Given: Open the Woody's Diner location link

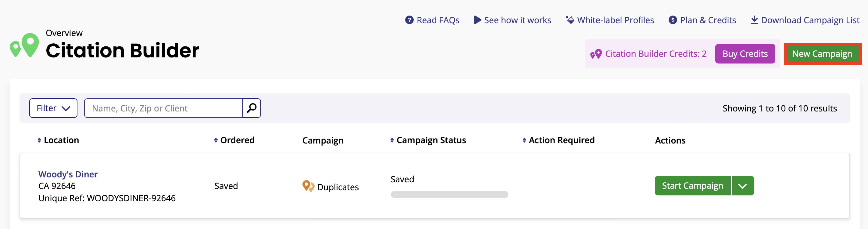Looking at the screenshot, I should pyautogui.click(x=68, y=174).
